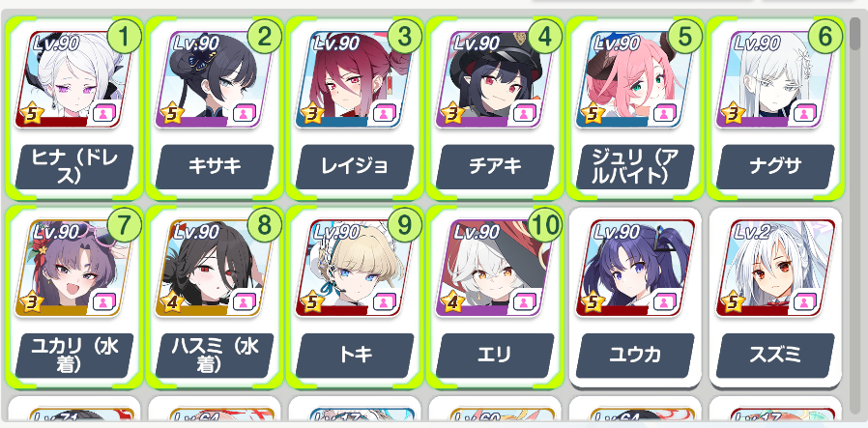Click the vertical scrollbar on the right edge
The height and width of the screenshot is (428, 868).
[x=857, y=215]
